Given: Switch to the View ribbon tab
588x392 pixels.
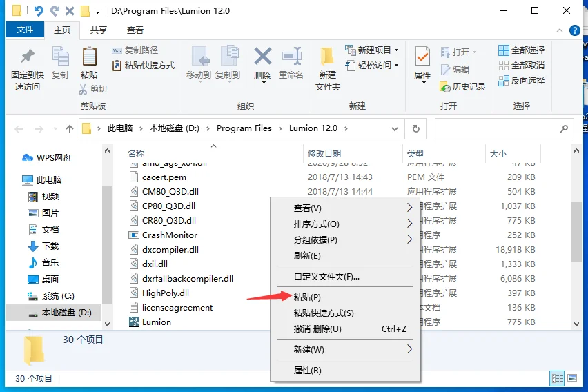Looking at the screenshot, I should [x=135, y=30].
